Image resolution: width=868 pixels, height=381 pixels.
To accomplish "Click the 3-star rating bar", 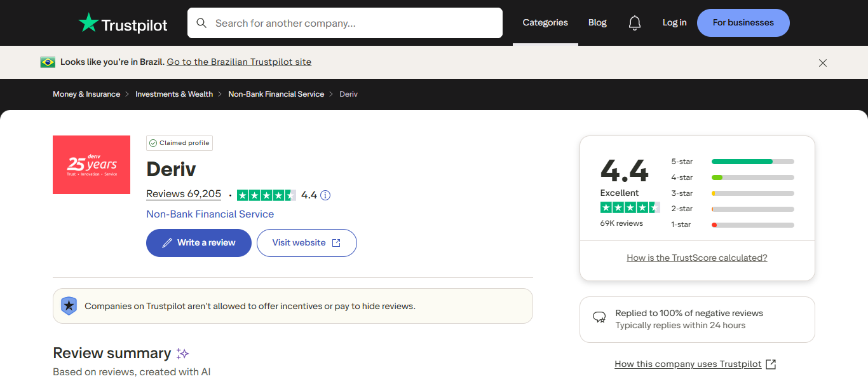I will (752, 193).
